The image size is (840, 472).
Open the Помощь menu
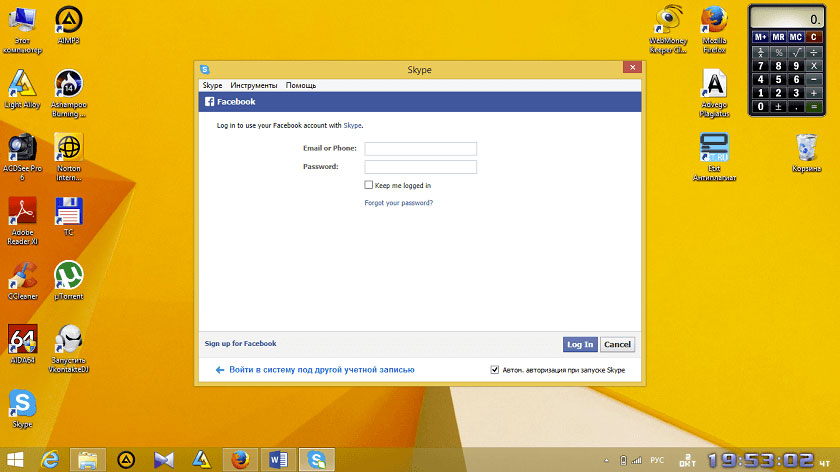pyautogui.click(x=301, y=85)
